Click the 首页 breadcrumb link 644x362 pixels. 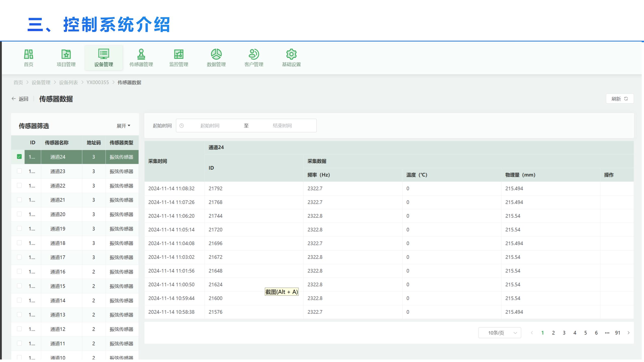click(18, 82)
